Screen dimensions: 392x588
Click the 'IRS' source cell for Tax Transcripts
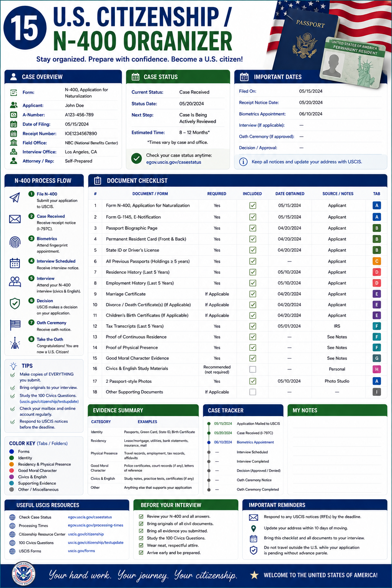(337, 326)
